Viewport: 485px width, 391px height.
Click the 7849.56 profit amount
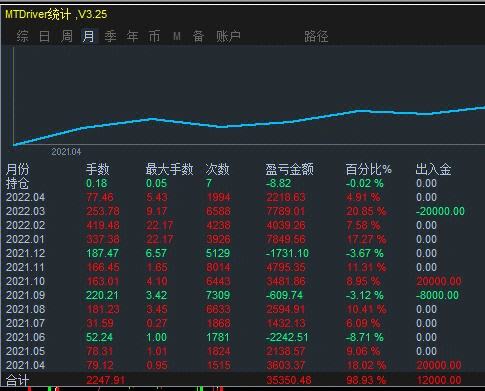(x=286, y=239)
